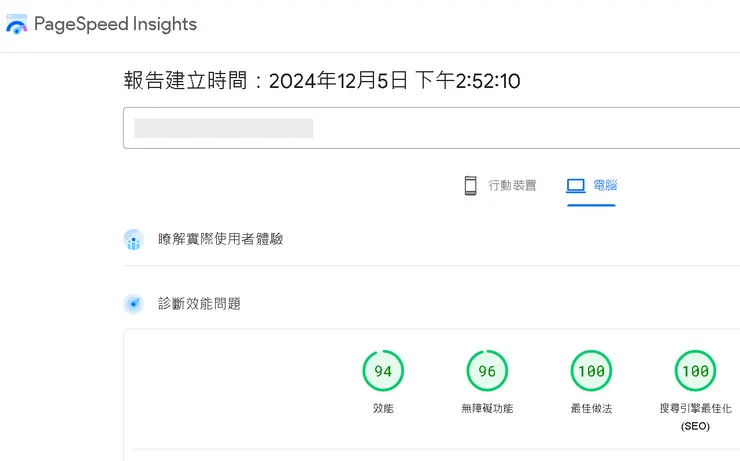740x461 pixels.
Task: Open the 100 best-practices score gauge
Action: (591, 371)
